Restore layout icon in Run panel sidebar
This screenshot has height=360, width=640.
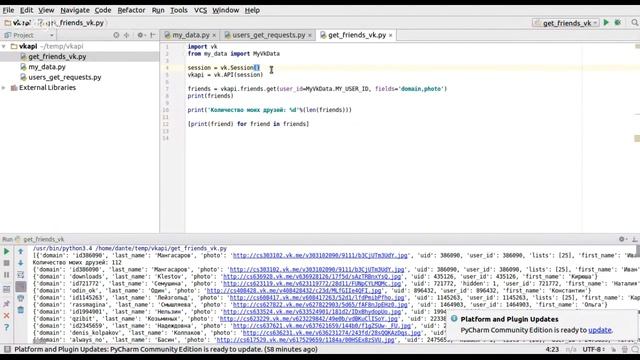click(7, 289)
